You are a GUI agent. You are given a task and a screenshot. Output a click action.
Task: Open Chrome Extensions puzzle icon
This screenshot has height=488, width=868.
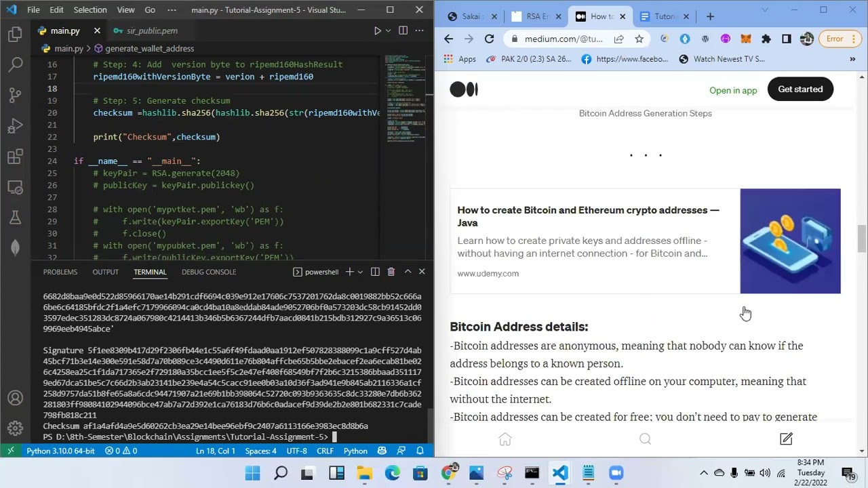point(766,39)
